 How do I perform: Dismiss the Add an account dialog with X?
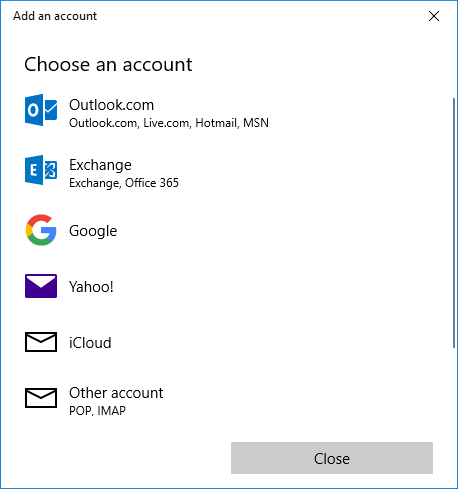click(434, 16)
